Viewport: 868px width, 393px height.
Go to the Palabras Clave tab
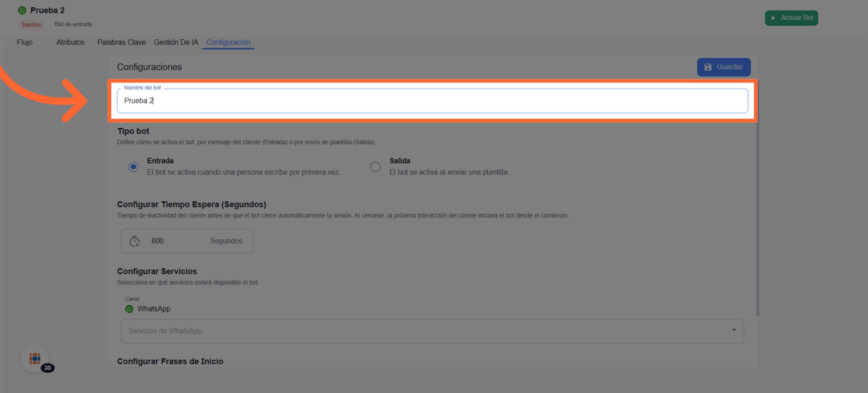pos(121,42)
